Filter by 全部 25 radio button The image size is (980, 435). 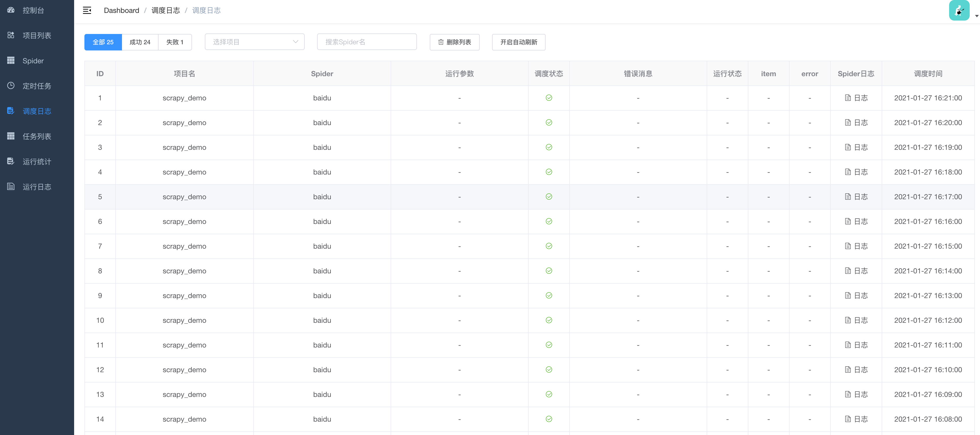coord(103,42)
